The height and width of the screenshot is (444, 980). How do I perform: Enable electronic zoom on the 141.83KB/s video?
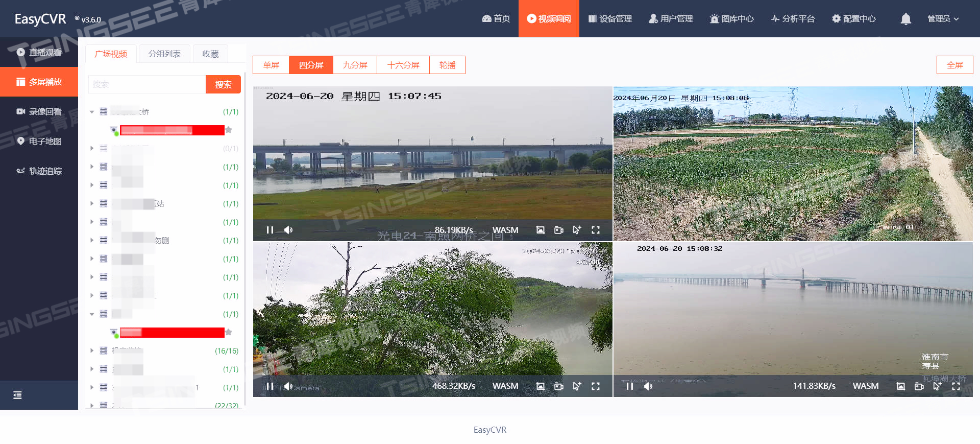(x=937, y=386)
